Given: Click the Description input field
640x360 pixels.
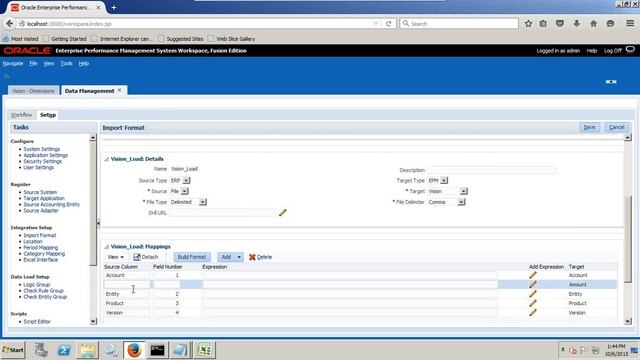Looking at the screenshot, I should (492, 170).
